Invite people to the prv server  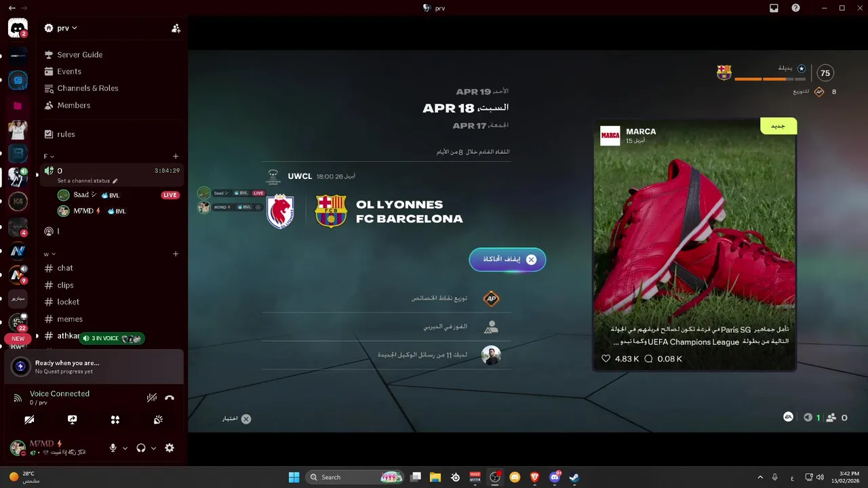176,28
